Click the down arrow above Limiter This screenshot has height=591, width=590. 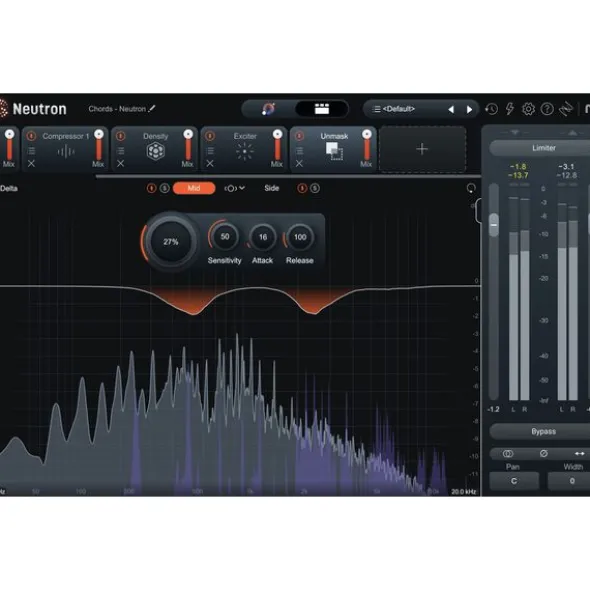pos(515,132)
